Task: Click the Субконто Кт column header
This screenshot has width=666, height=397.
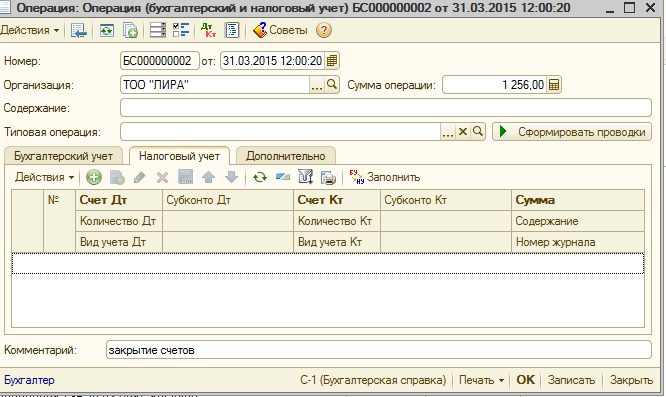Action: point(446,200)
